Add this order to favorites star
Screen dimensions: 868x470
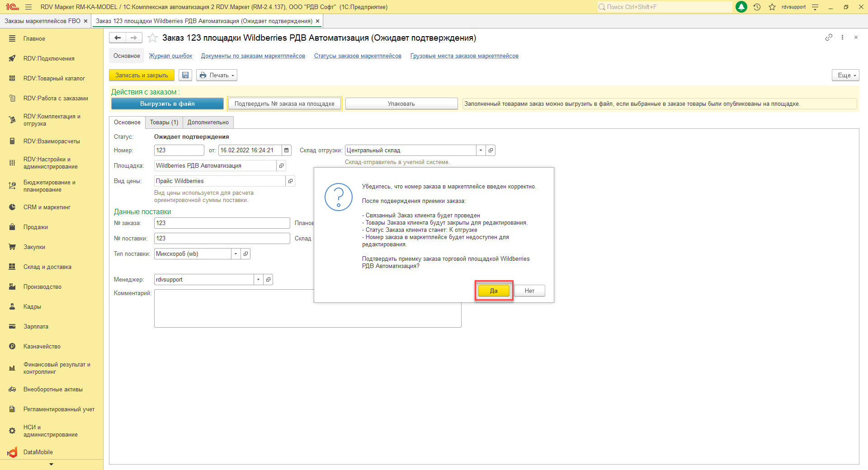point(153,38)
